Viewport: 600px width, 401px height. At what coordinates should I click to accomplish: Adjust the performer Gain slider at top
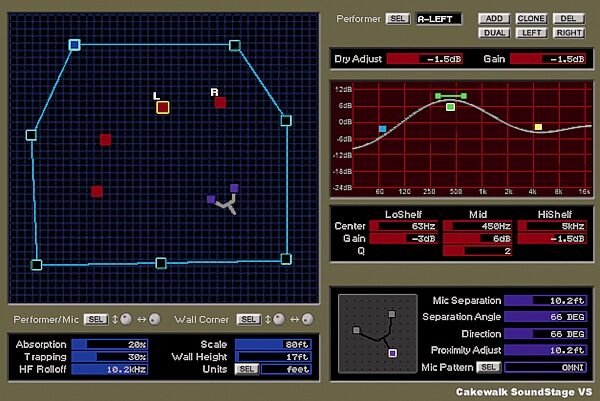548,59
